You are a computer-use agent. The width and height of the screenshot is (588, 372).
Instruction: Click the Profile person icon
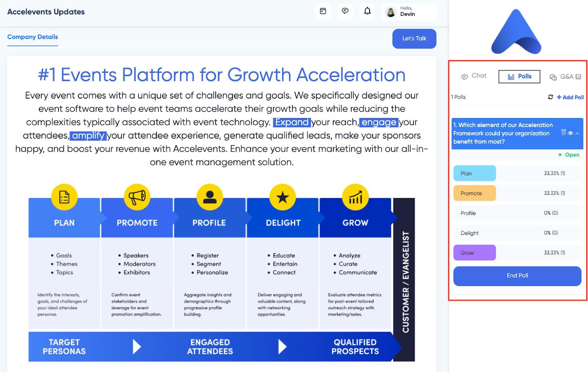coord(209,197)
